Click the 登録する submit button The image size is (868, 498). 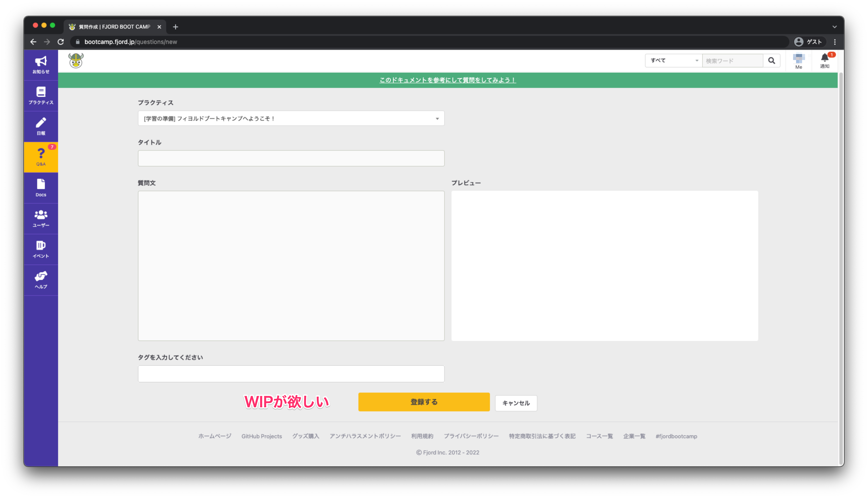click(424, 402)
